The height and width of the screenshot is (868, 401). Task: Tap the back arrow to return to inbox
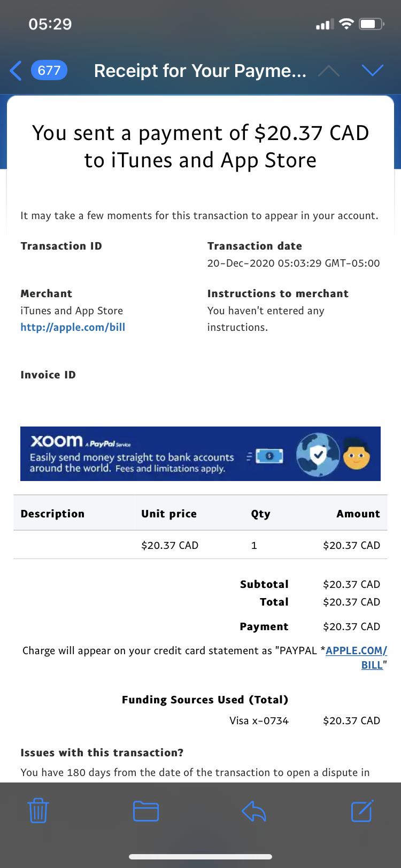click(x=16, y=71)
